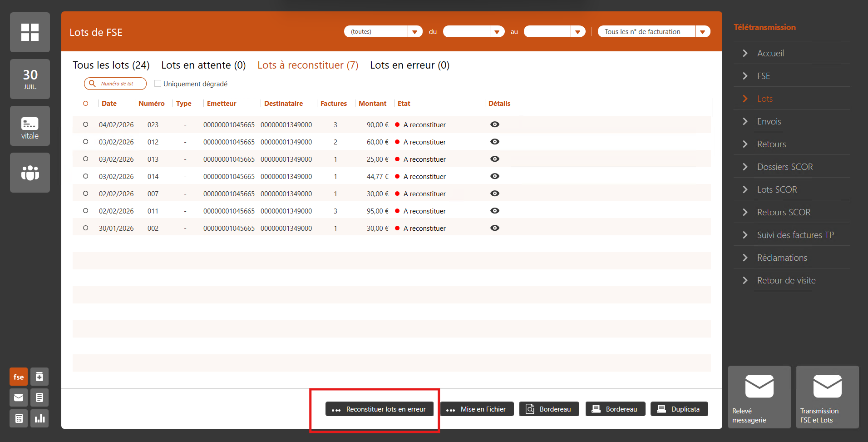868x442 pixels.
Task: Select radio for lot 023
Action: [x=85, y=124]
